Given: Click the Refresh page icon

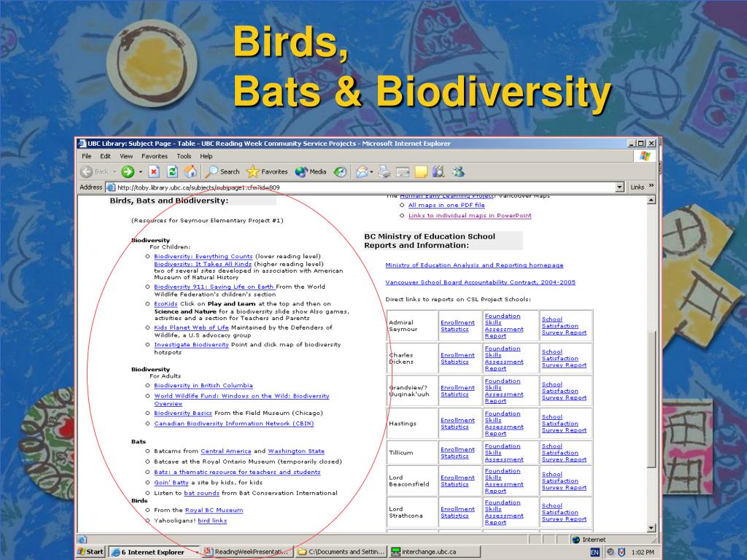Looking at the screenshot, I should point(172,172).
